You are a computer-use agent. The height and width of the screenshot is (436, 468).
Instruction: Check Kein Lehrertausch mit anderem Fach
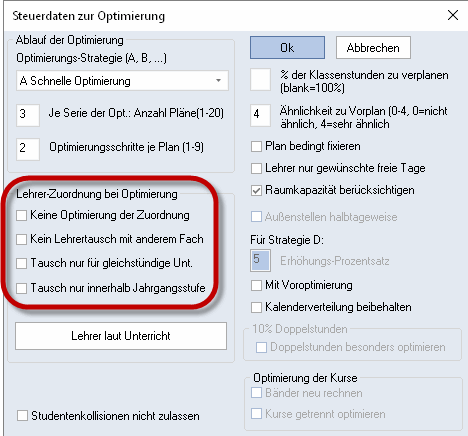pos(22,239)
